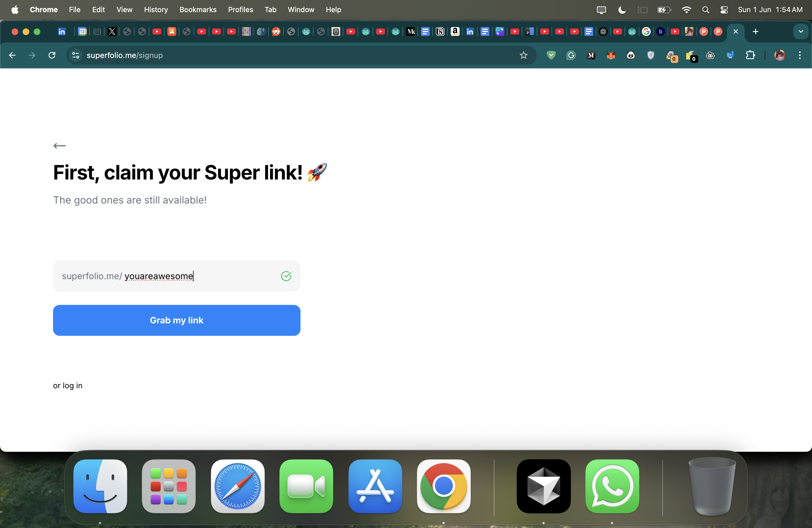Toggle Focus mode moon icon
Screen dimensions: 812x528
coord(622,10)
